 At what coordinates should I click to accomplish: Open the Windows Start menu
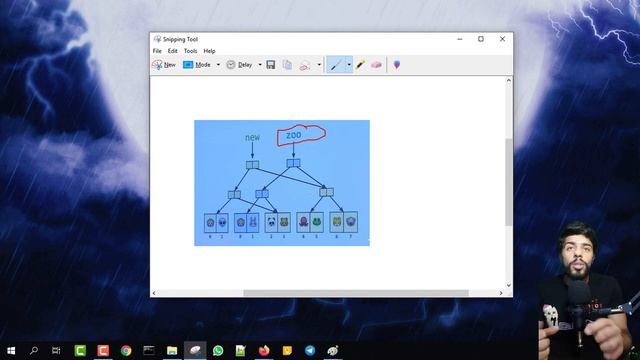[x=11, y=351]
